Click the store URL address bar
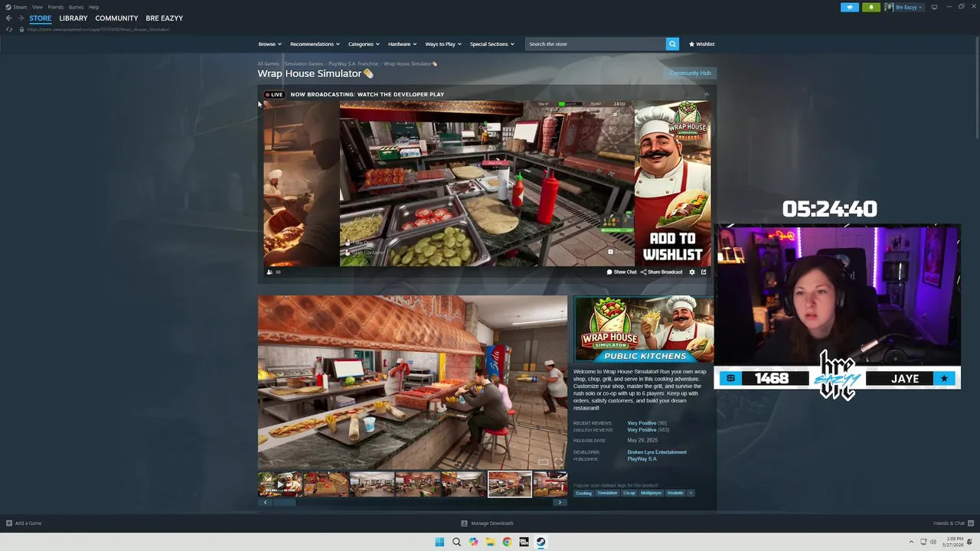 (x=98, y=29)
